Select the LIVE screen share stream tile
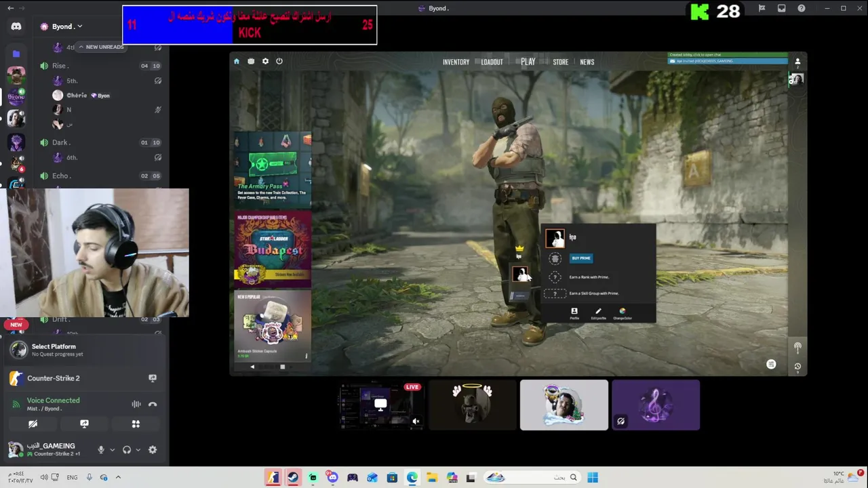This screenshot has height=488, width=868. [380, 405]
